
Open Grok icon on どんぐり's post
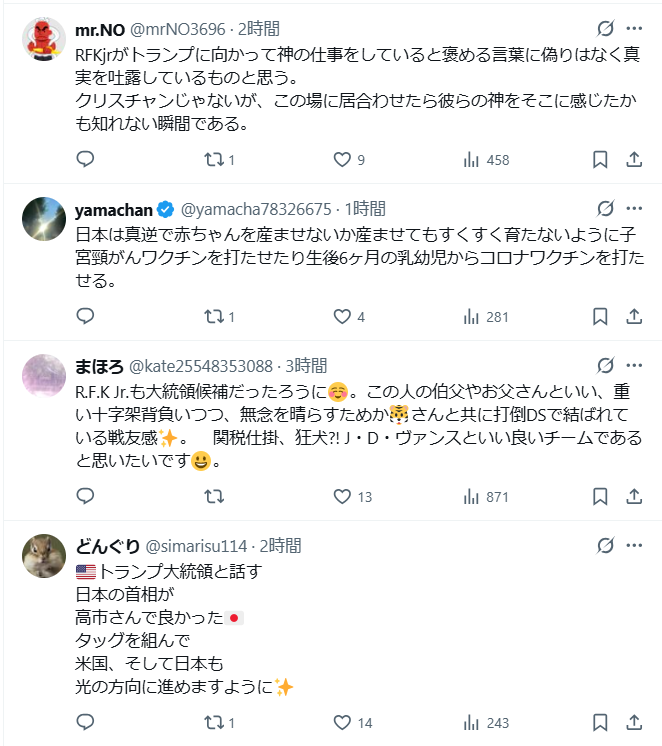click(x=605, y=546)
